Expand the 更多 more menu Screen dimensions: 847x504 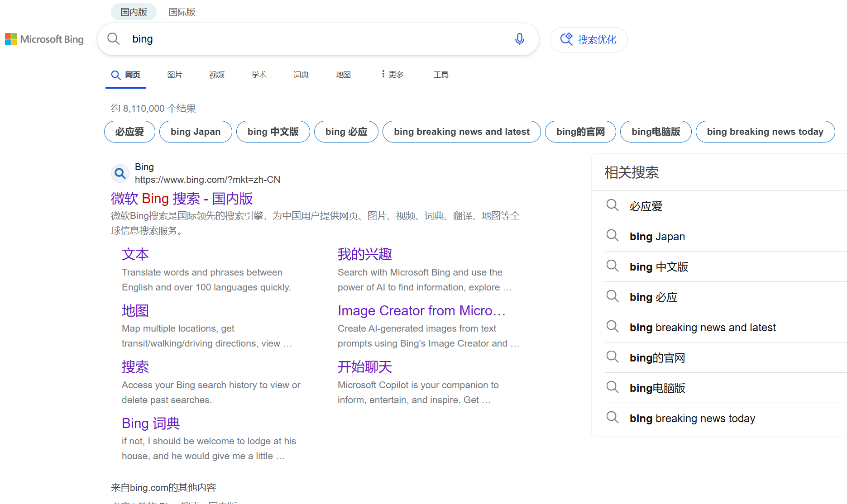392,74
